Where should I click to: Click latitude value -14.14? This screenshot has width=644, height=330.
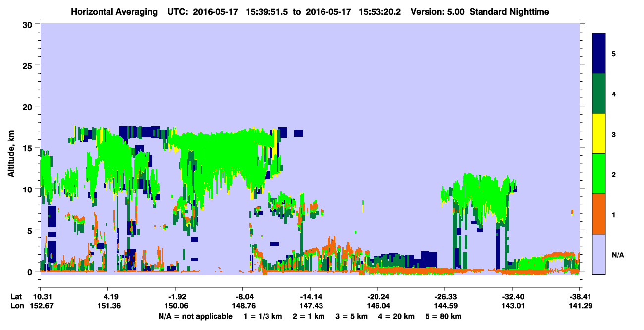(310, 297)
